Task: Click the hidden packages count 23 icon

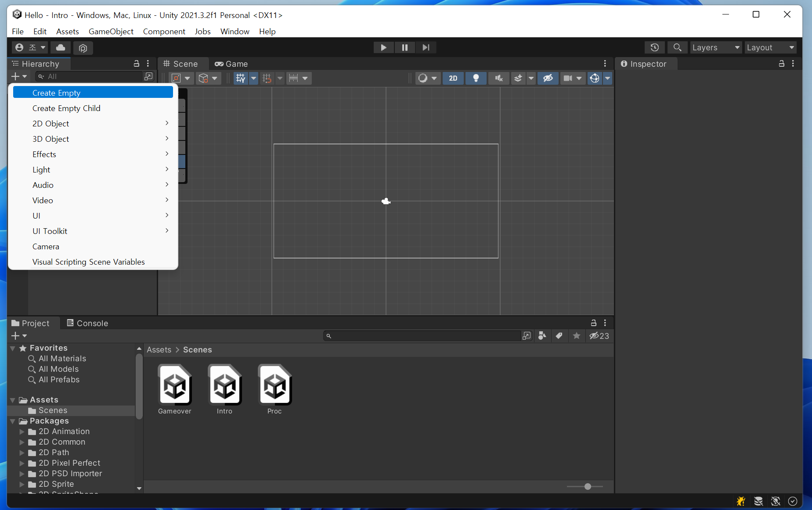Action: [x=599, y=336]
